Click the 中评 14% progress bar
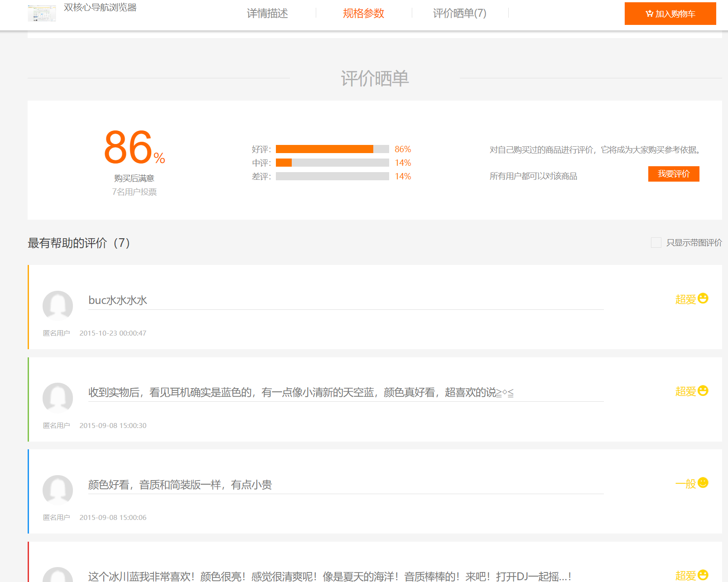 pos(333,163)
